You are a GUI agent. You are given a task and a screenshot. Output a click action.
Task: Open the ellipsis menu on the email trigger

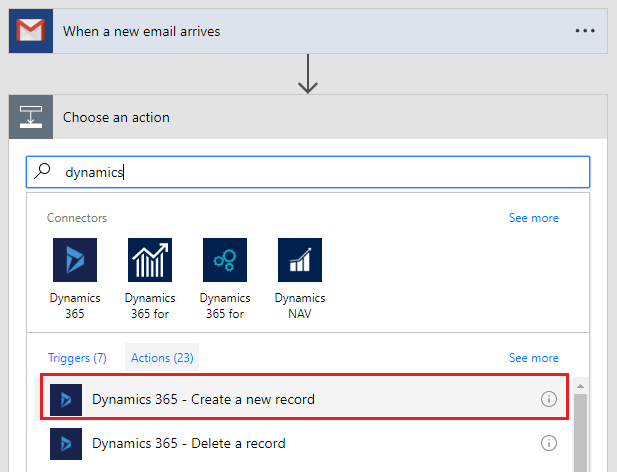pos(585,31)
